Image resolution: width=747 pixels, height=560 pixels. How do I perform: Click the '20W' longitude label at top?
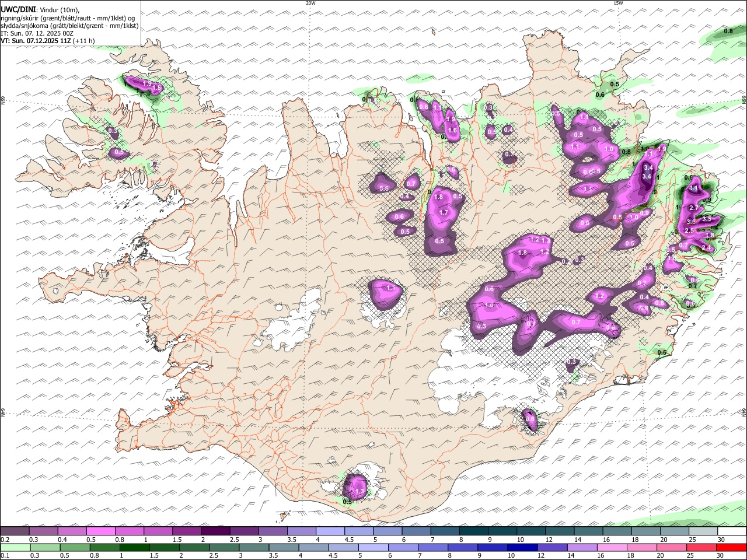(310, 3)
